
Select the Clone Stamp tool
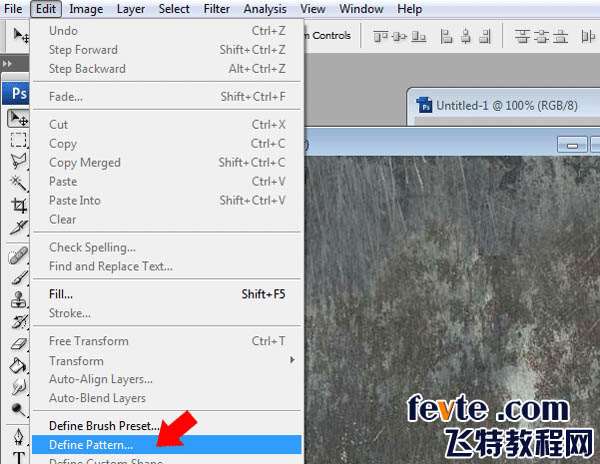point(18,299)
